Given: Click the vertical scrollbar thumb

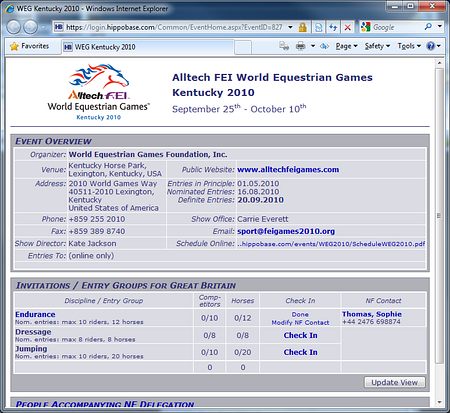Looking at the screenshot, I should [x=439, y=216].
